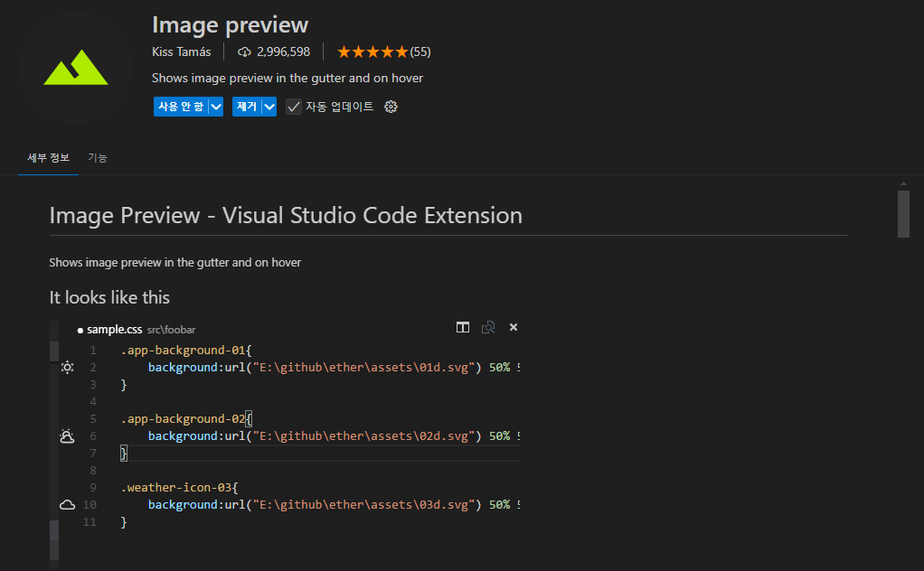Image resolution: width=924 pixels, height=571 pixels.
Task: Click the scrollbar up arrow
Action: (903, 183)
